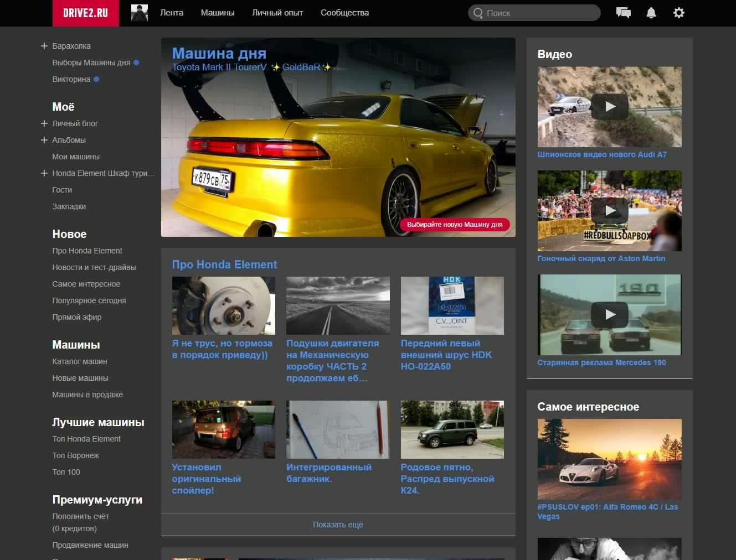Open the Машины top menu item

[218, 13]
